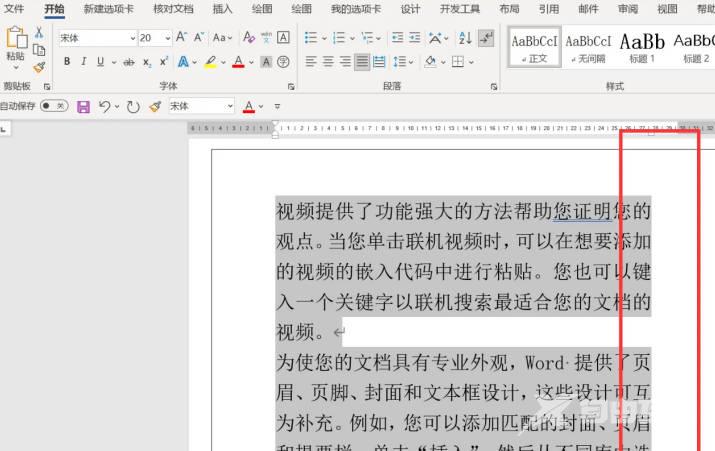Center align the text
The height and width of the screenshot is (451, 715).
[x=328, y=62]
